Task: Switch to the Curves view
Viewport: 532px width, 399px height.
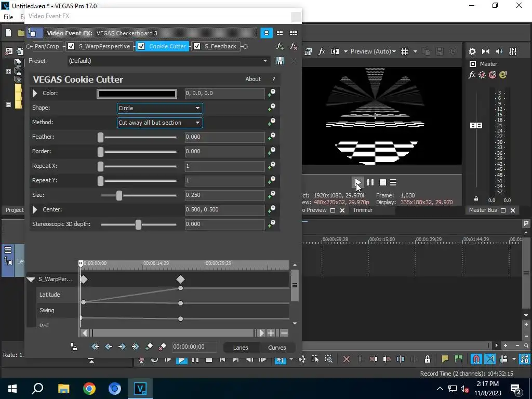Action: (277, 348)
